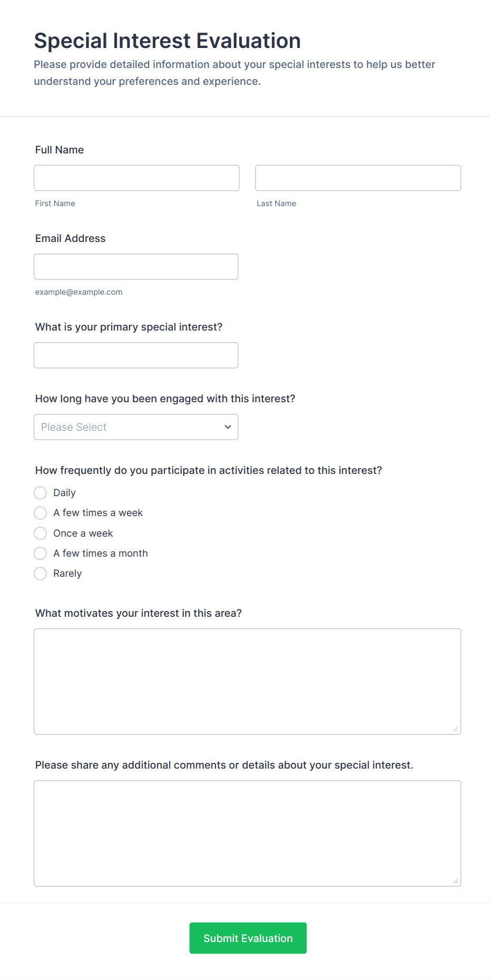Click the additional comments text area
Viewport: 490px width, 980px height.
click(x=247, y=833)
